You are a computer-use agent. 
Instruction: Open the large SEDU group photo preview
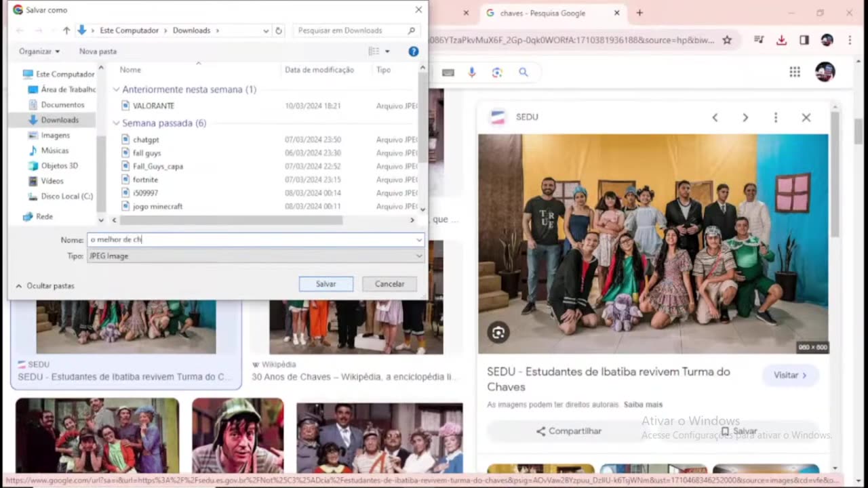tap(653, 244)
